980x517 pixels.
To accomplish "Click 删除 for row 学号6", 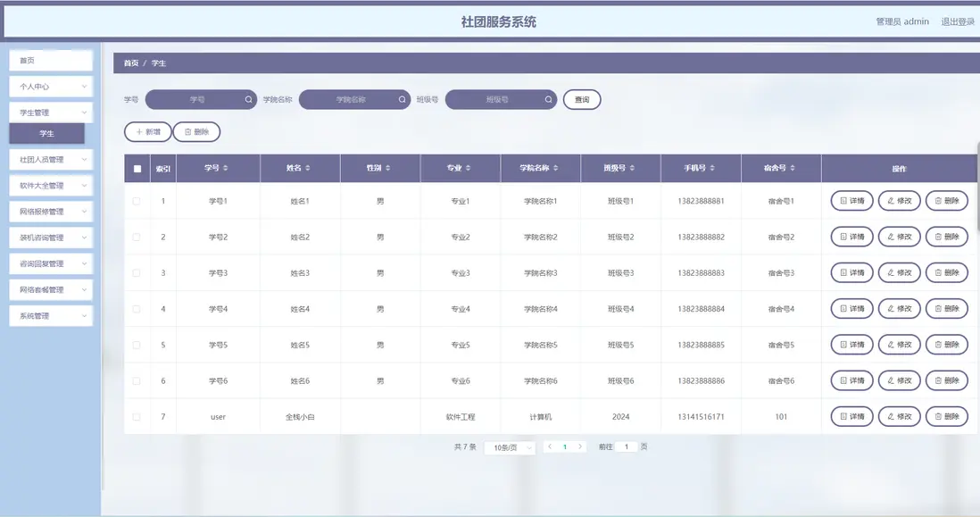I will click(x=947, y=380).
